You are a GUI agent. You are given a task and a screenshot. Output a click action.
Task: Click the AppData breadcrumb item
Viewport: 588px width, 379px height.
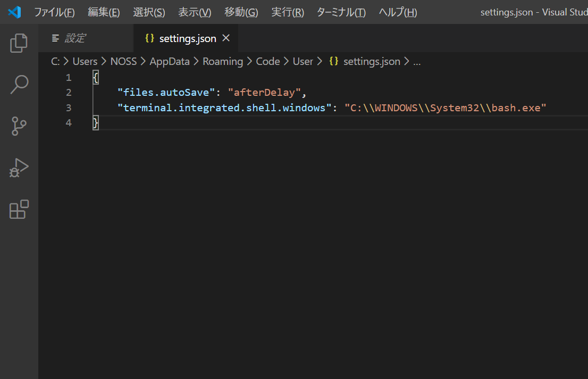pyautogui.click(x=170, y=61)
